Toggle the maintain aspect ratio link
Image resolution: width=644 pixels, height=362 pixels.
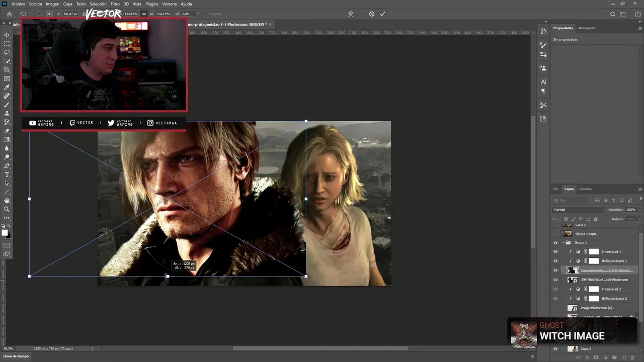[144, 14]
